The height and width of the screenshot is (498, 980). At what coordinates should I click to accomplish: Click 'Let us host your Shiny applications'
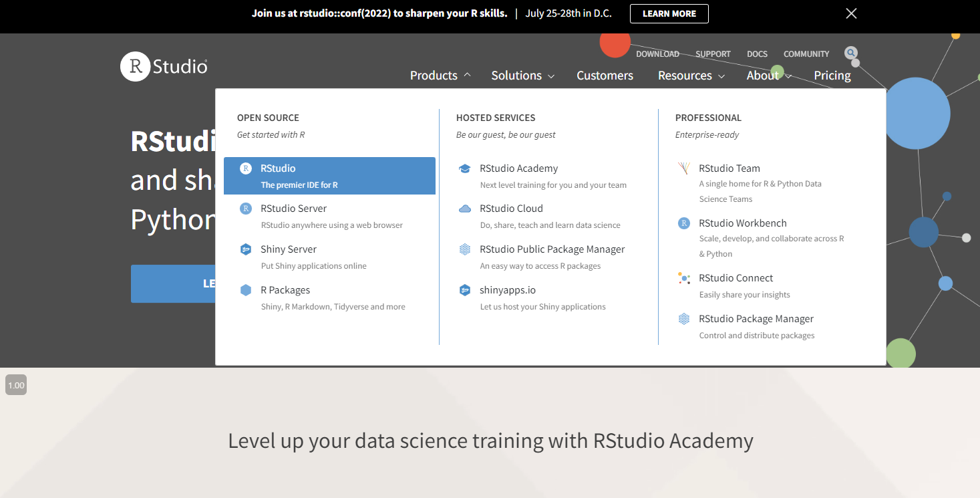pos(542,307)
